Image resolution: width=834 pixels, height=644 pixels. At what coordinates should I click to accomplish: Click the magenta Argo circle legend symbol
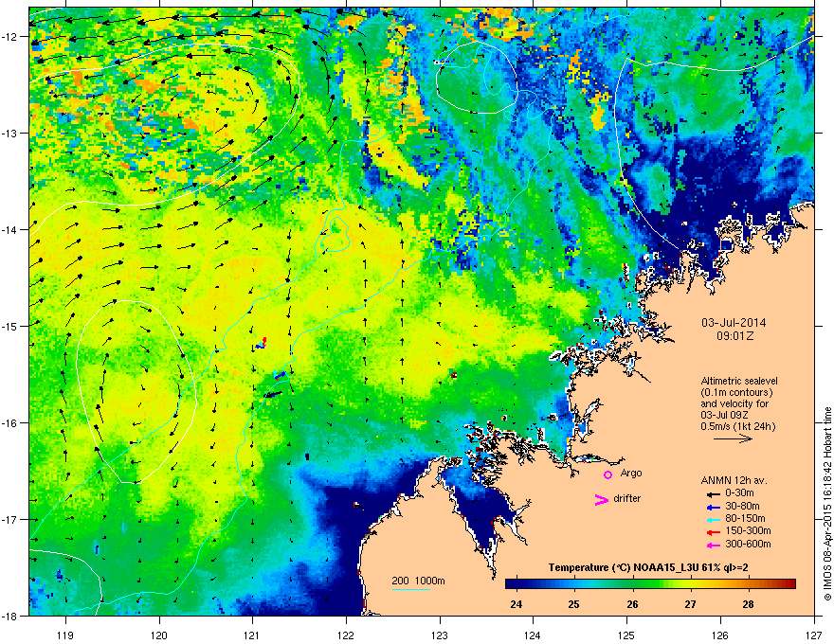click(607, 474)
